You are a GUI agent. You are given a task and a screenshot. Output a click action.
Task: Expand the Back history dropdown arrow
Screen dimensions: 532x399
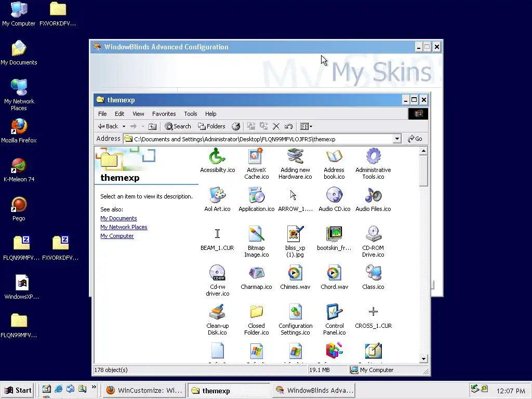click(124, 127)
